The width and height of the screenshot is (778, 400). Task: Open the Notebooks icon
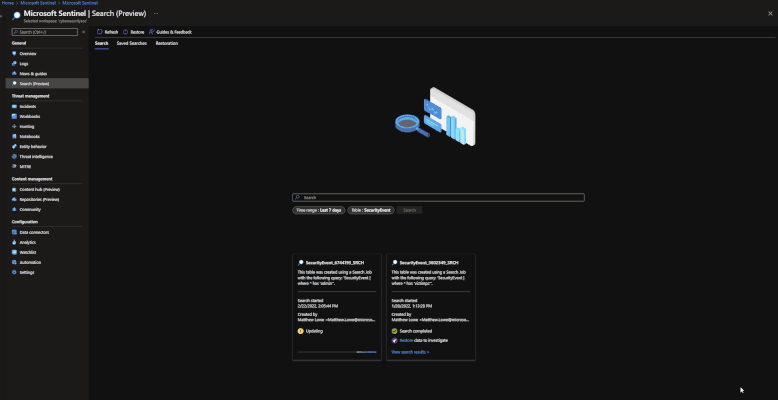[x=14, y=136]
